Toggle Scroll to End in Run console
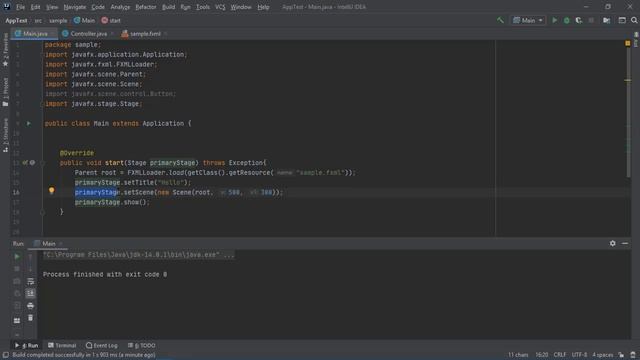This screenshot has width=640, height=360. [x=30, y=293]
